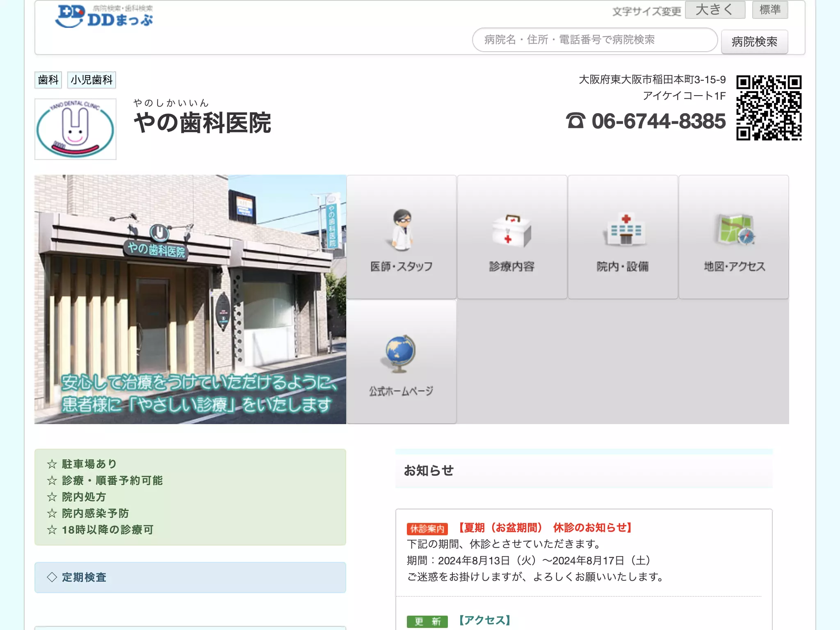The height and width of the screenshot is (630, 840).
Task: Click the アイケイコート1F building text
Action: 684,96
